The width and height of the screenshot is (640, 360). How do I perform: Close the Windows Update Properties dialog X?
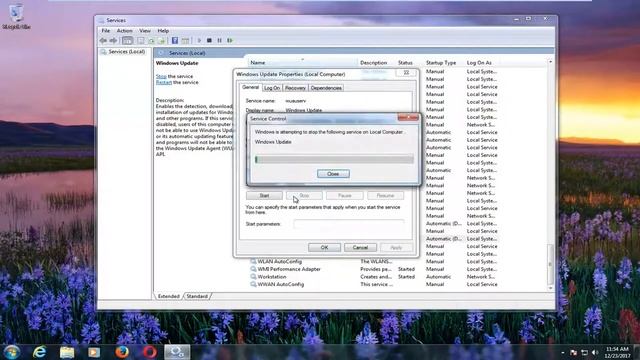(x=406, y=73)
